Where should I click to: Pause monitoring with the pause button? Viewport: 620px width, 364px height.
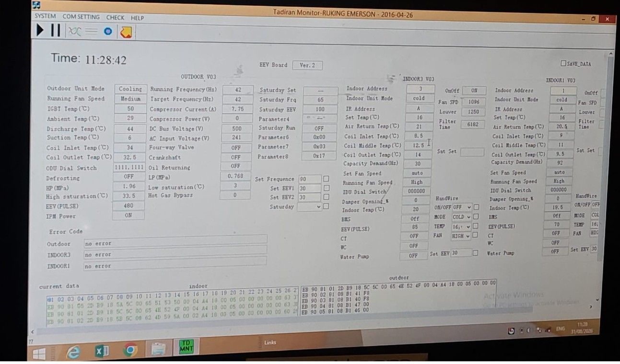56,31
